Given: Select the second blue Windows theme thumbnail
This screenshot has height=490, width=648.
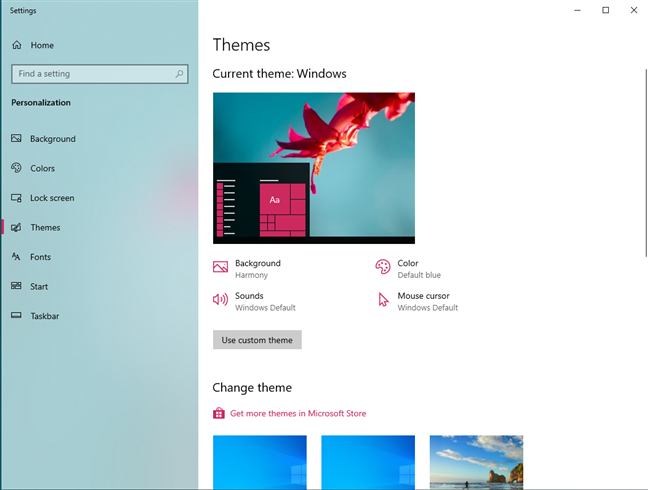Looking at the screenshot, I should point(368,462).
